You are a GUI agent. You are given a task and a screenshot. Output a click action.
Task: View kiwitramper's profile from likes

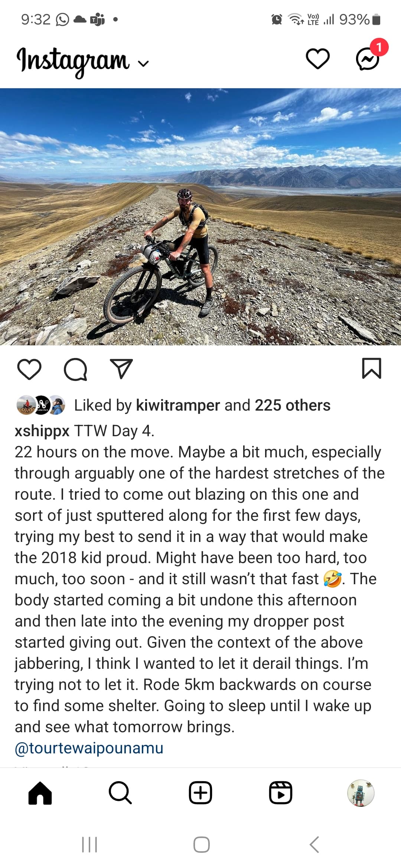pos(178,405)
